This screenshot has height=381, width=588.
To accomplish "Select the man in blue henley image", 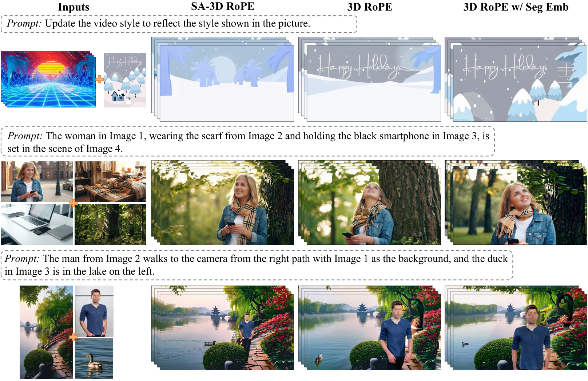I will click(x=94, y=311).
